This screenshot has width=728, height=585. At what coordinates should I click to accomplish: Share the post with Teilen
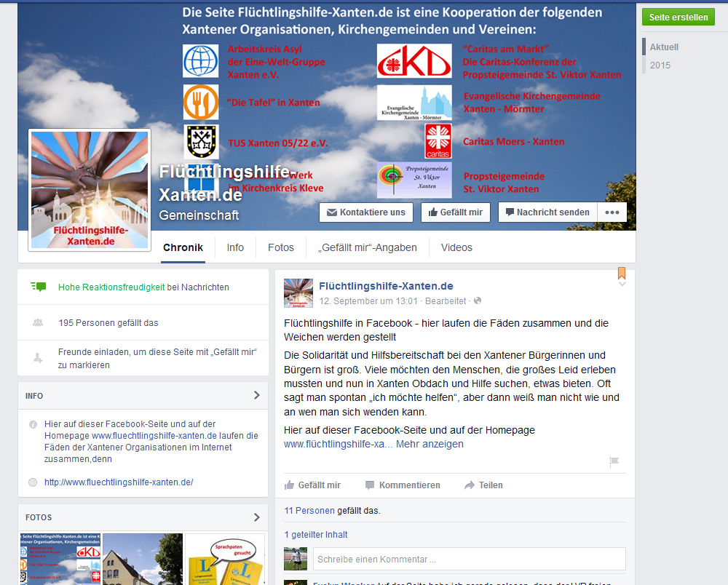click(484, 485)
